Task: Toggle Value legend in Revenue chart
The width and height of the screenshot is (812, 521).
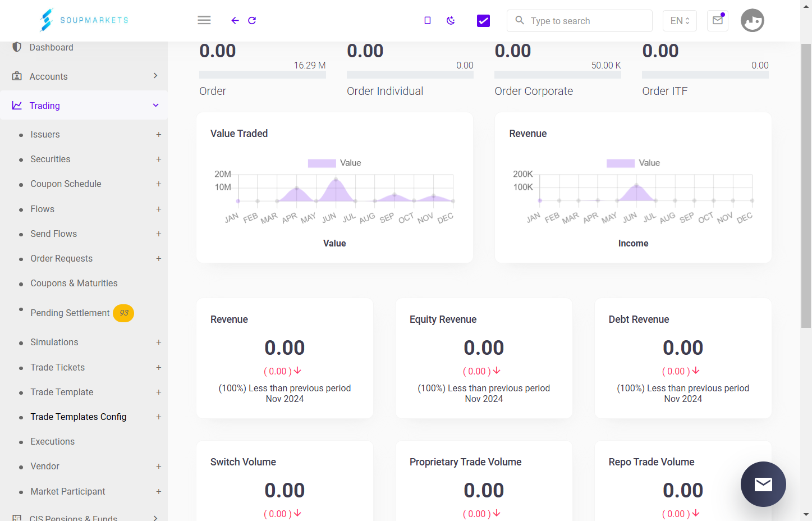Action: click(x=633, y=163)
